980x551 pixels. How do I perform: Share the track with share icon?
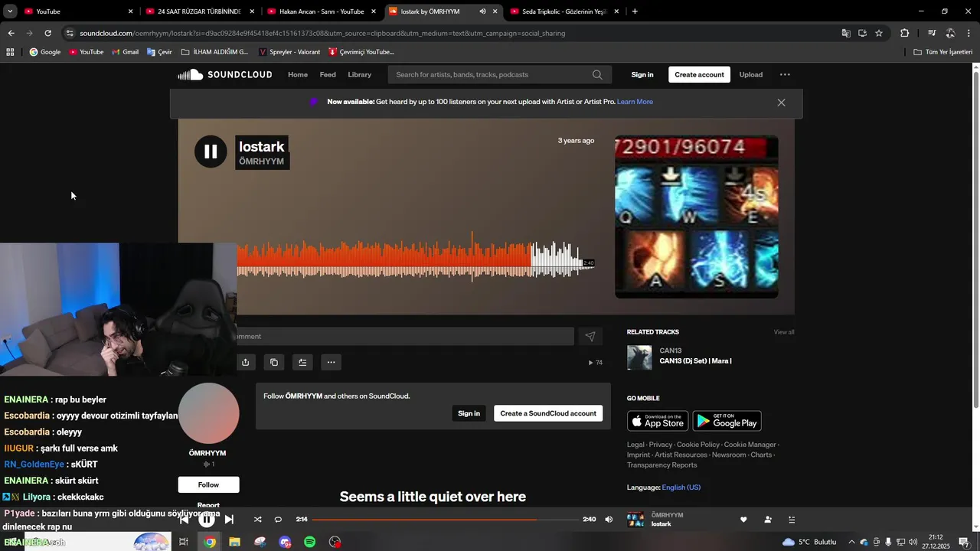[245, 362]
